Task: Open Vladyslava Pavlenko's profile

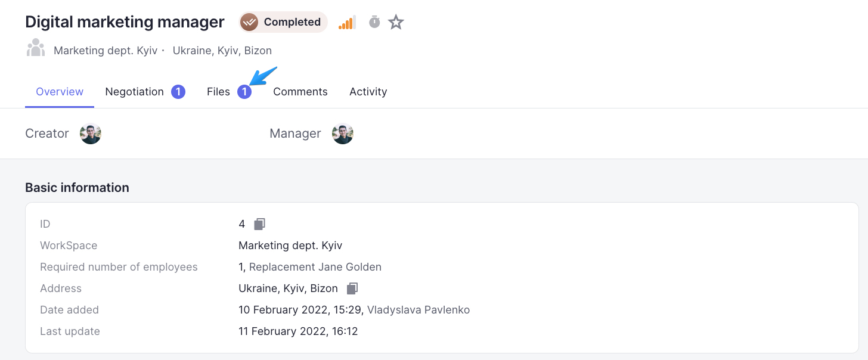Action: click(x=417, y=309)
